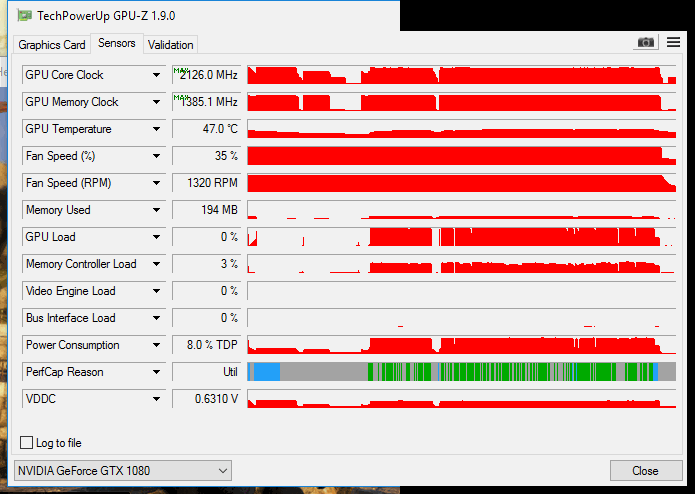
Task: Toggle the Log to file checkbox
Action: pos(27,443)
